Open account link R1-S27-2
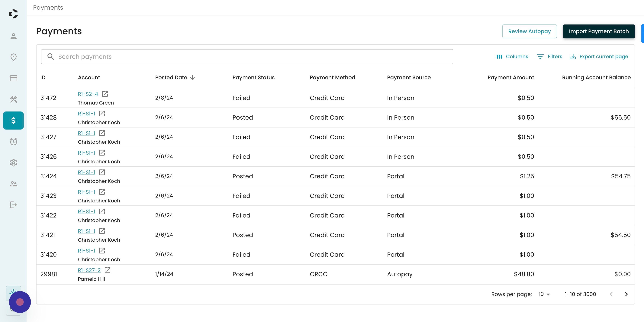Image resolution: width=644 pixels, height=322 pixels. pos(89,270)
